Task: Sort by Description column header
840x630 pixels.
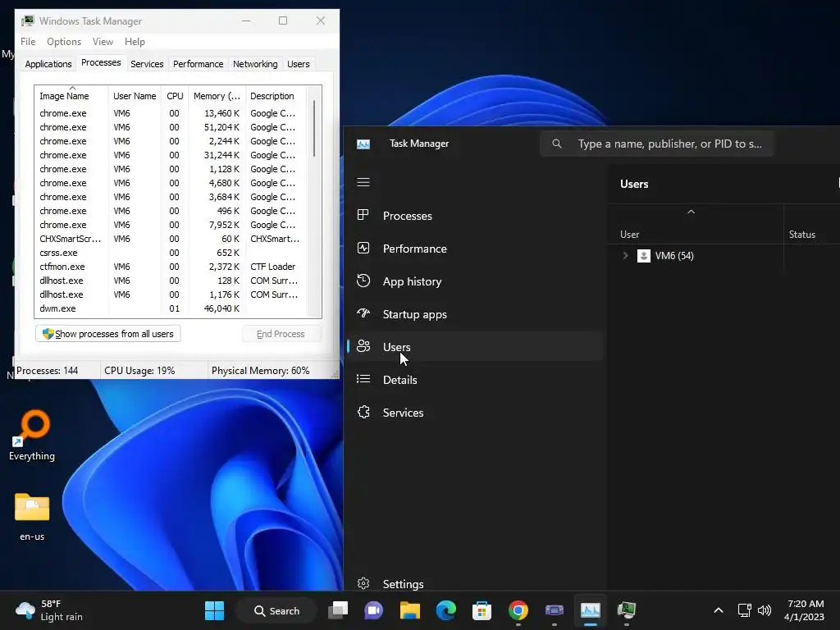Action: click(x=276, y=96)
